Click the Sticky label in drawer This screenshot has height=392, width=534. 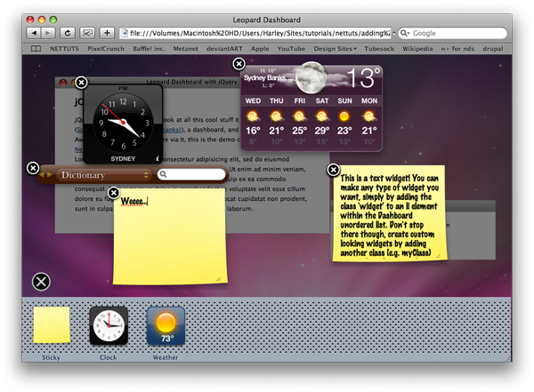click(x=52, y=357)
